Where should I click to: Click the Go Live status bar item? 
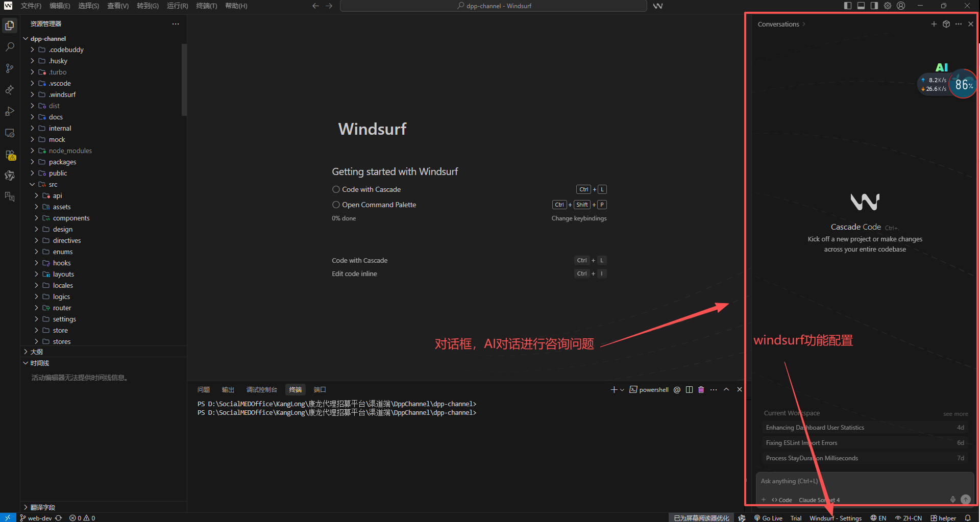768,518
